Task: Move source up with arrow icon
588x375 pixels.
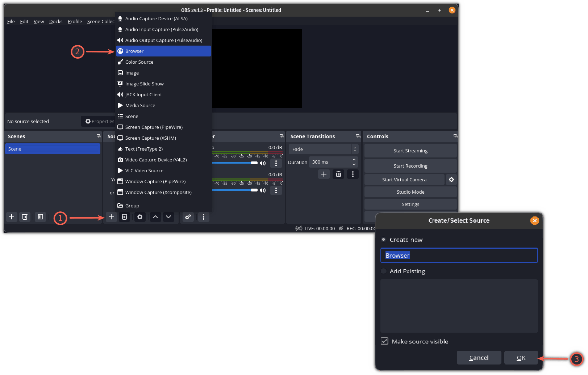Action: coord(155,217)
